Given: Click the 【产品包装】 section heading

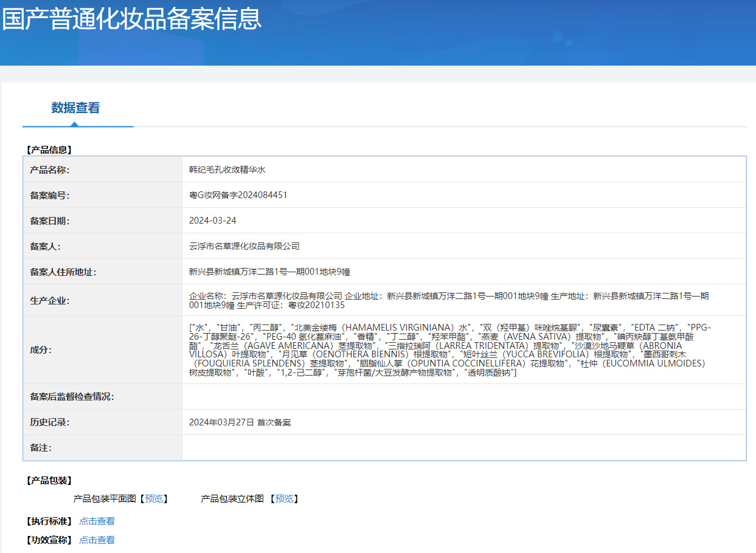Looking at the screenshot, I should pos(49,481).
